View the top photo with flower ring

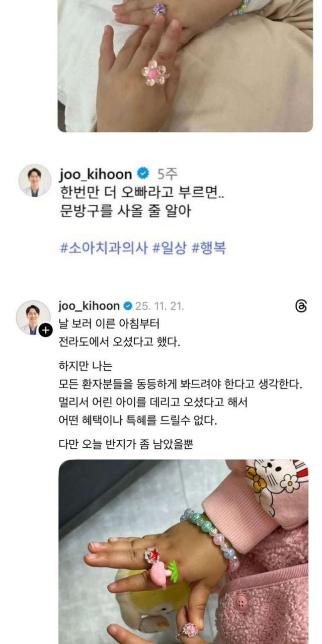pyautogui.click(x=185, y=66)
